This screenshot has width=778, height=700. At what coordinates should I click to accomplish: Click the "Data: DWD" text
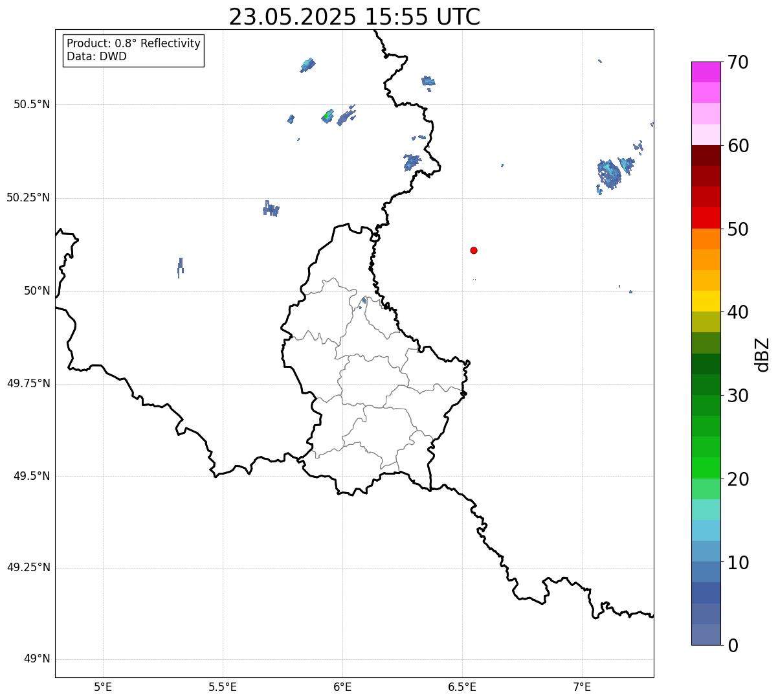pos(96,56)
